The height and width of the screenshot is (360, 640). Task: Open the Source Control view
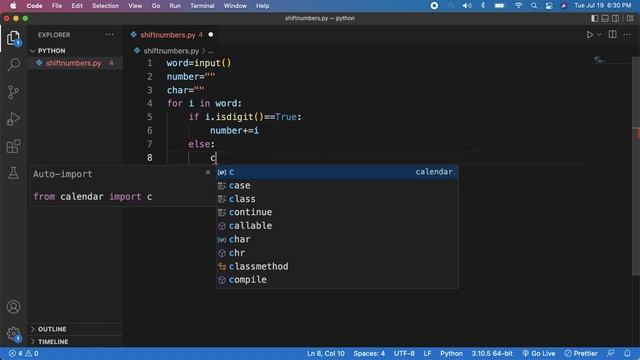click(x=13, y=92)
